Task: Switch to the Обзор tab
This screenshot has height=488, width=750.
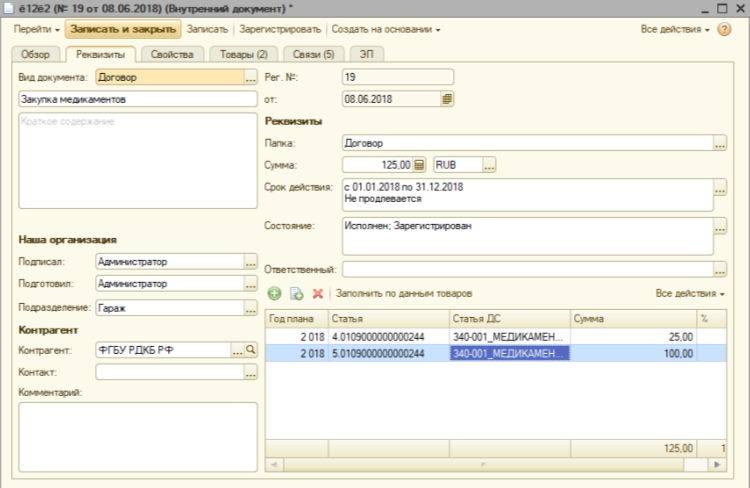Action: click(x=35, y=54)
